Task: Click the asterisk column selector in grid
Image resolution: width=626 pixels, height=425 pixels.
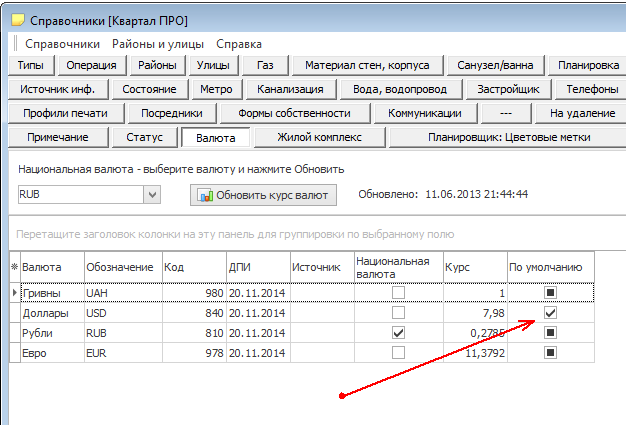Action: [14, 267]
